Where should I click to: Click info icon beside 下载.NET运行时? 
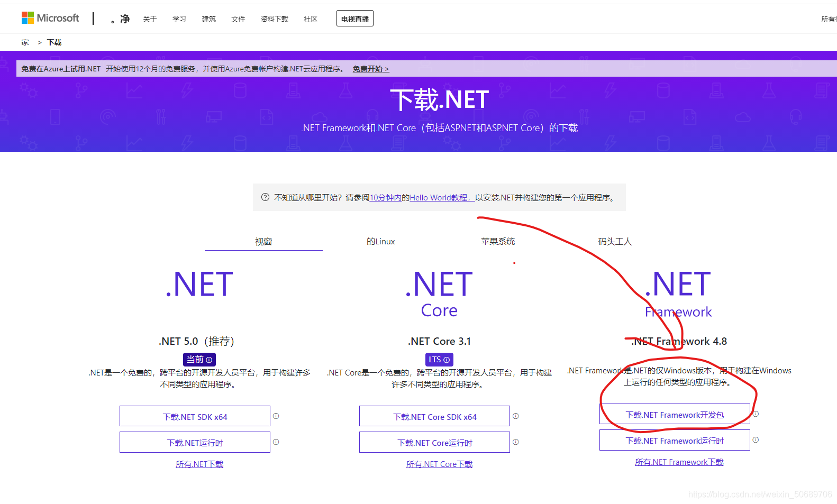click(276, 442)
